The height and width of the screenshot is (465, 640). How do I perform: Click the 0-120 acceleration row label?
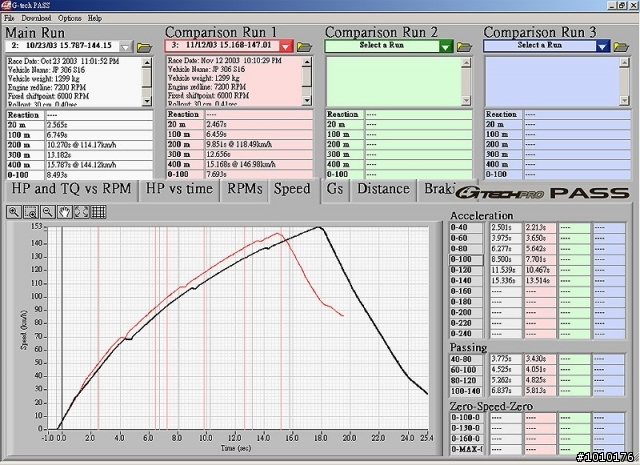[x=466, y=270]
